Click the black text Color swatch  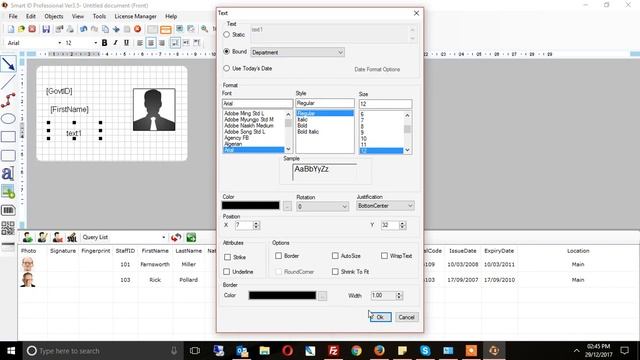(x=251, y=206)
